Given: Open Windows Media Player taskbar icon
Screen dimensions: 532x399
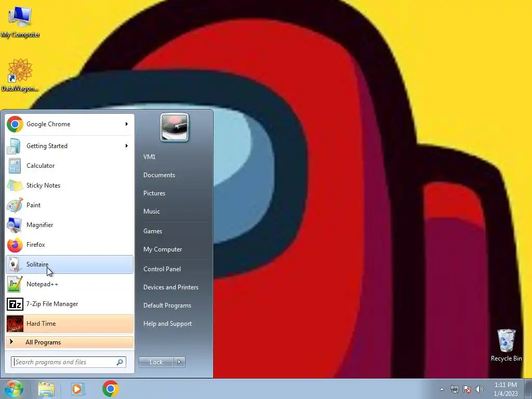Looking at the screenshot, I should pos(78,389).
